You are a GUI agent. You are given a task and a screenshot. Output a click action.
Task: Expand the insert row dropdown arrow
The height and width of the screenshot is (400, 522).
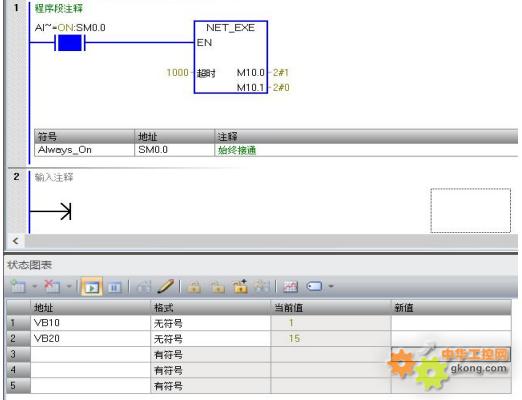tap(34, 286)
